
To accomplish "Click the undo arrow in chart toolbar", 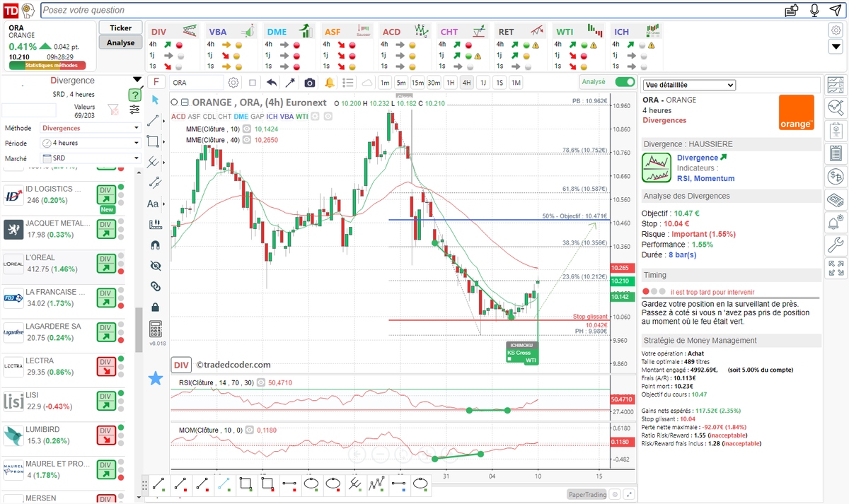I will (x=272, y=82).
